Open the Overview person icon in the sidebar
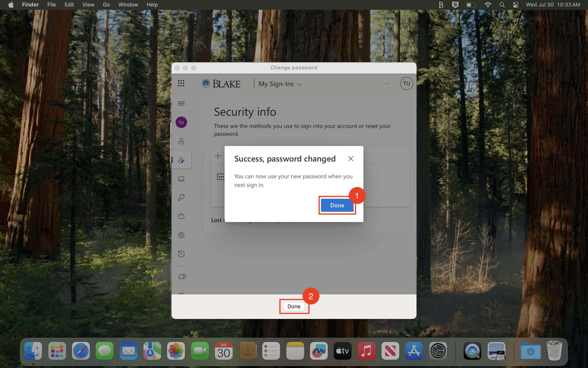 (x=181, y=141)
